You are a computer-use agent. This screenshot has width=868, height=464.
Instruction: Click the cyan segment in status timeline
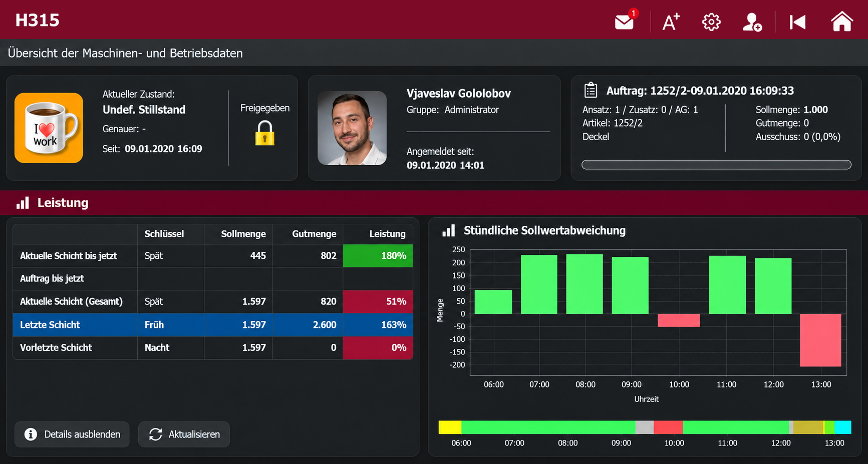coord(843,427)
